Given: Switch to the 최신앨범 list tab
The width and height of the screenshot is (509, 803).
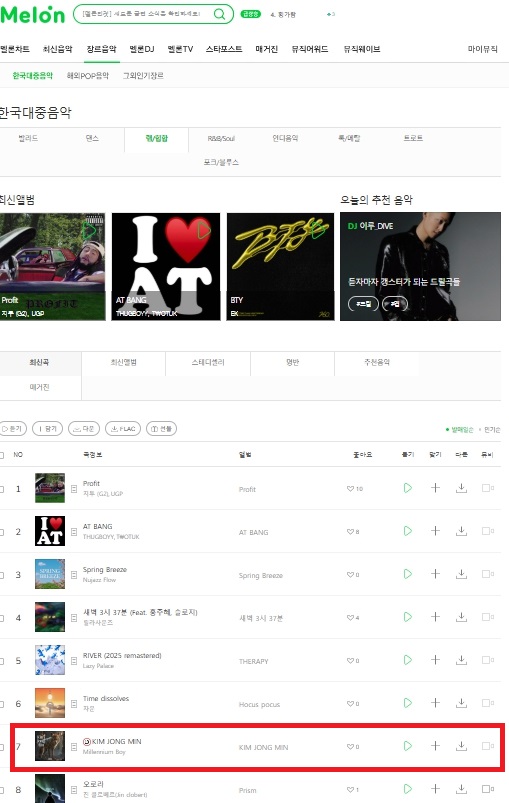Looking at the screenshot, I should pyautogui.click(x=123, y=363).
